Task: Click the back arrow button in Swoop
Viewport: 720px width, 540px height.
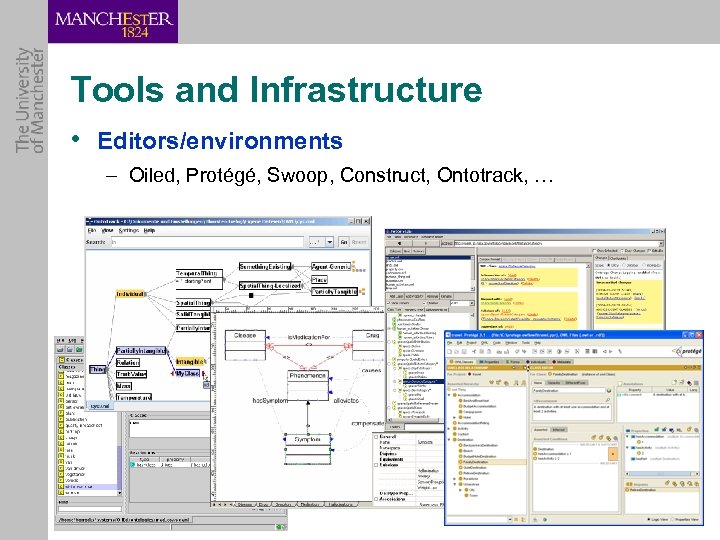Action: pos(399,243)
